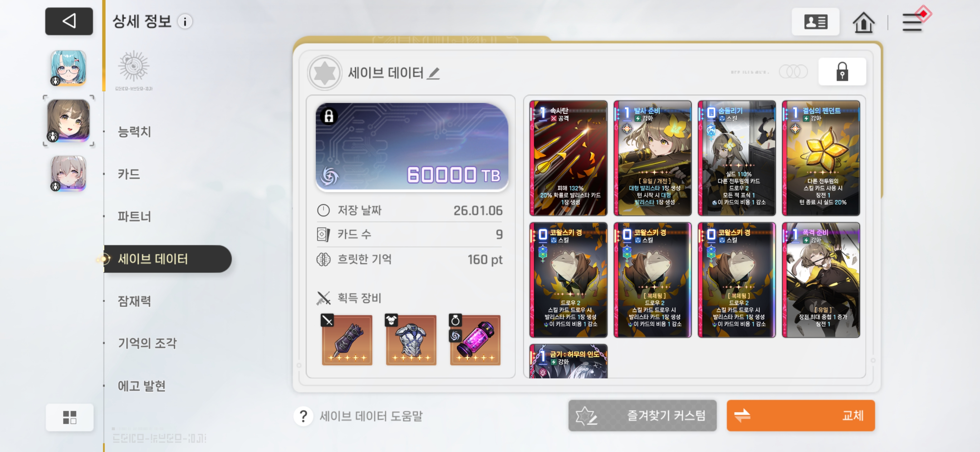Select the purple canister equipment item
Image resolution: width=980 pixels, height=452 pixels.
click(475, 340)
